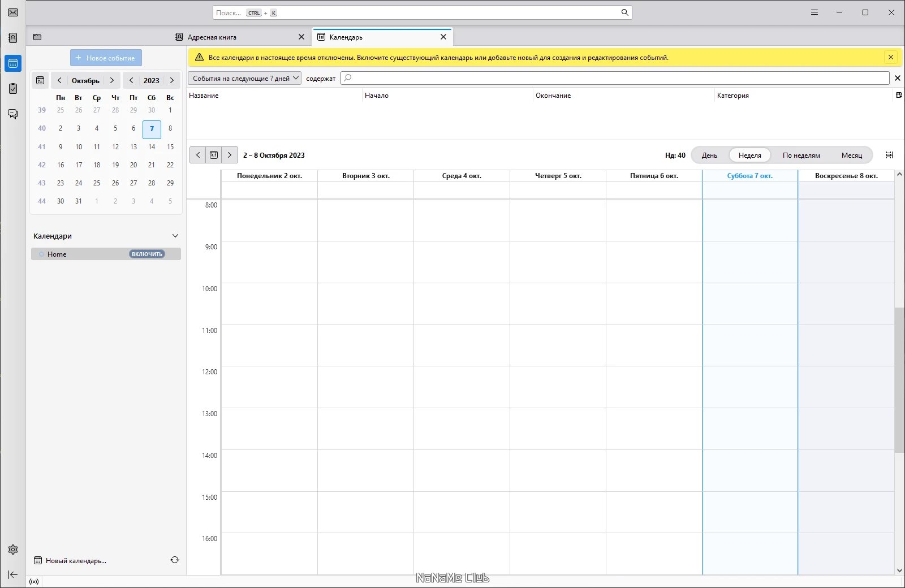This screenshot has width=905, height=588.
Task: Switch to Month view
Action: (x=851, y=155)
